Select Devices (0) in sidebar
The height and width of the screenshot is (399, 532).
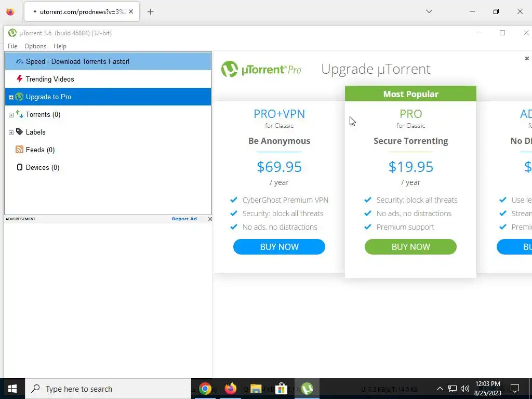pos(108,167)
